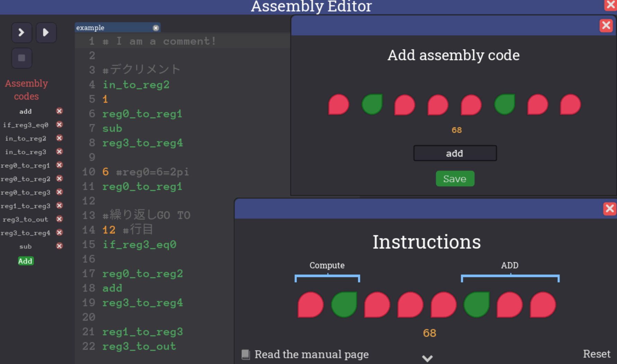The height and width of the screenshot is (364, 617).
Task: Toggle the first bit in Add assembly code
Action: 338,104
